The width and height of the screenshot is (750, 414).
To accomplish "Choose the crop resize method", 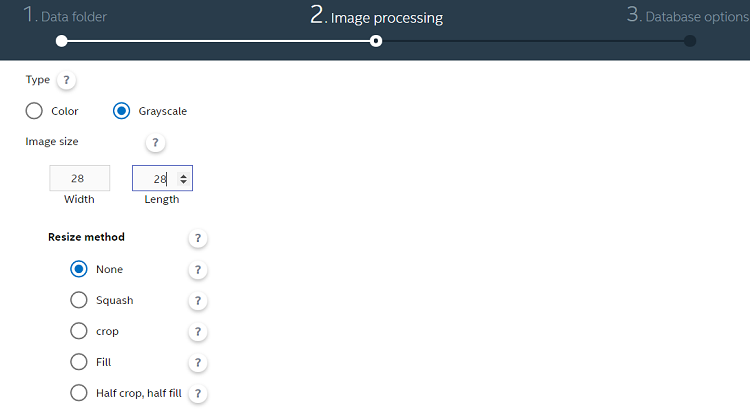I will pos(79,331).
